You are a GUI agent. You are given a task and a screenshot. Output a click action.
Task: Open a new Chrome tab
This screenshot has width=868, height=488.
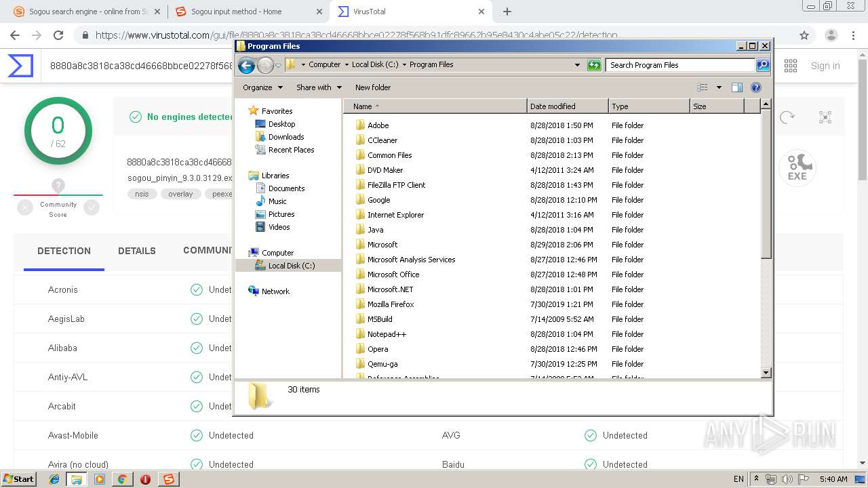pyautogui.click(x=507, y=12)
